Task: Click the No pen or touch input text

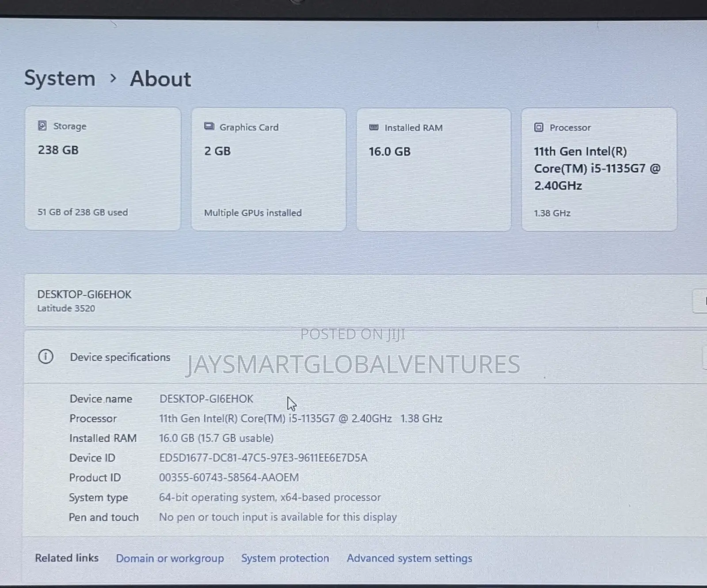Action: [x=278, y=517]
